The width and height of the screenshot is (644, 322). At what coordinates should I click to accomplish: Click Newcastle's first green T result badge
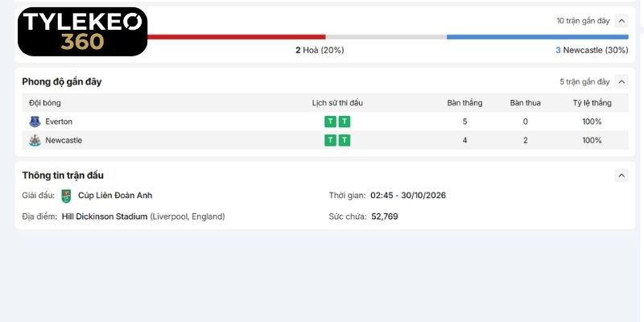coord(330,140)
